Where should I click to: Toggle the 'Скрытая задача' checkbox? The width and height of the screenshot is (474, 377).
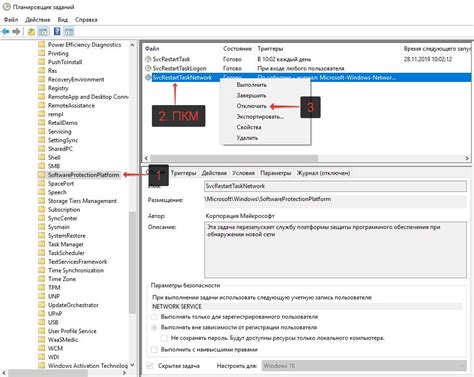pyautogui.click(x=150, y=366)
